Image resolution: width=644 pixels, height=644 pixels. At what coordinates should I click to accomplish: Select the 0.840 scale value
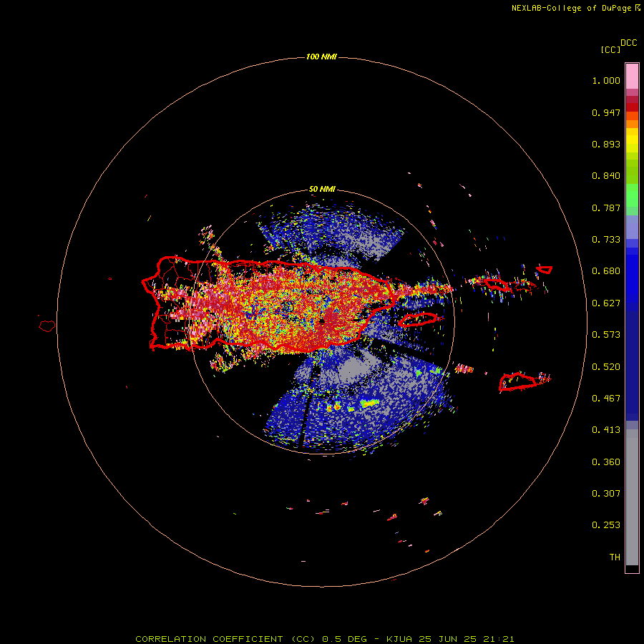click(606, 176)
